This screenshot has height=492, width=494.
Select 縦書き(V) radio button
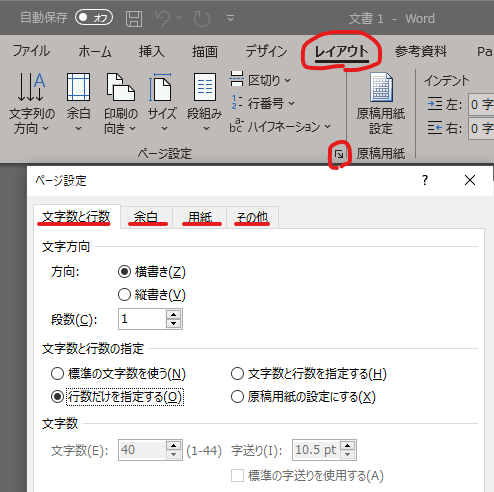pos(124,295)
